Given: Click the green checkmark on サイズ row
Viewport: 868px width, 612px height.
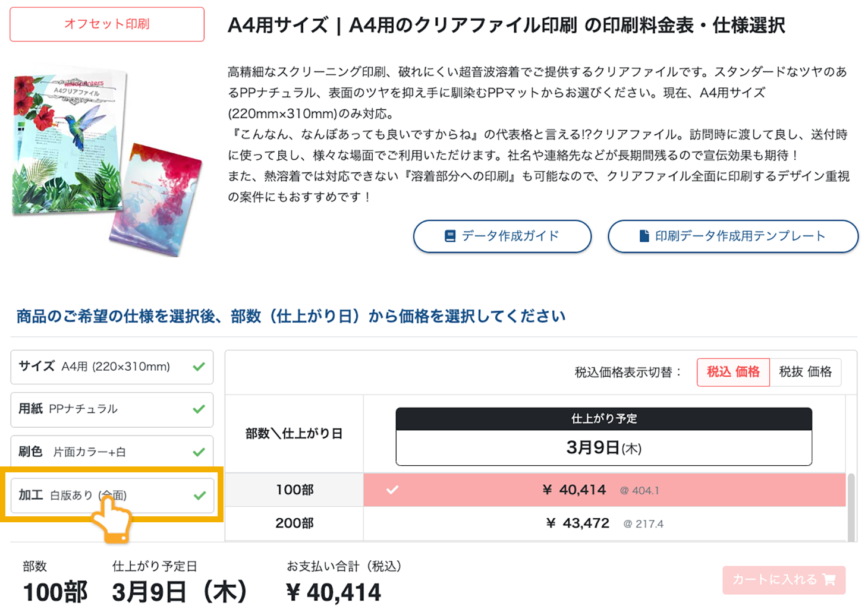Looking at the screenshot, I should click(199, 367).
